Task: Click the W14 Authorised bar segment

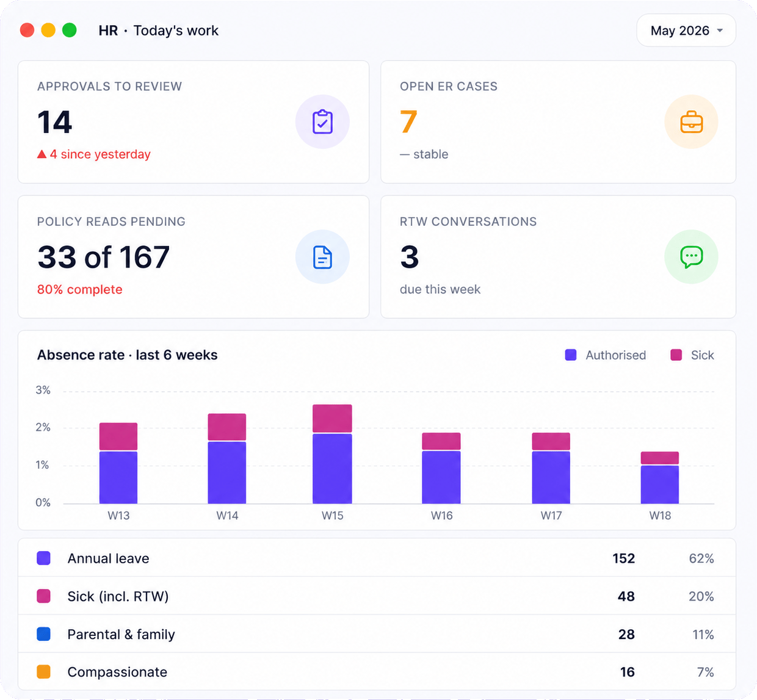Action: [x=227, y=473]
